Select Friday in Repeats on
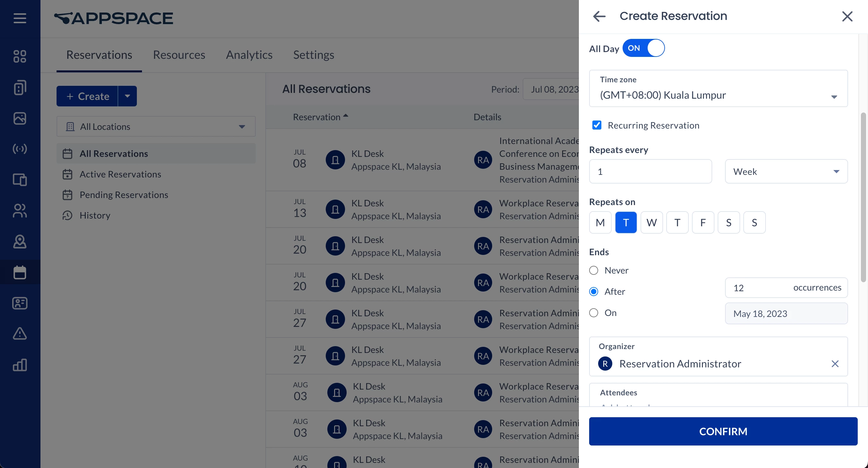The width and height of the screenshot is (868, 468). point(703,222)
